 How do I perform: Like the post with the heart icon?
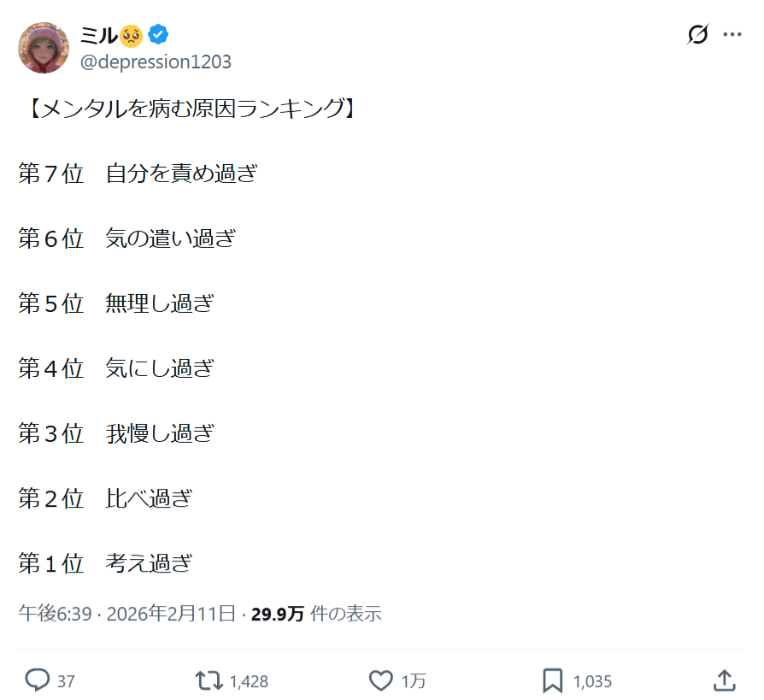(380, 680)
